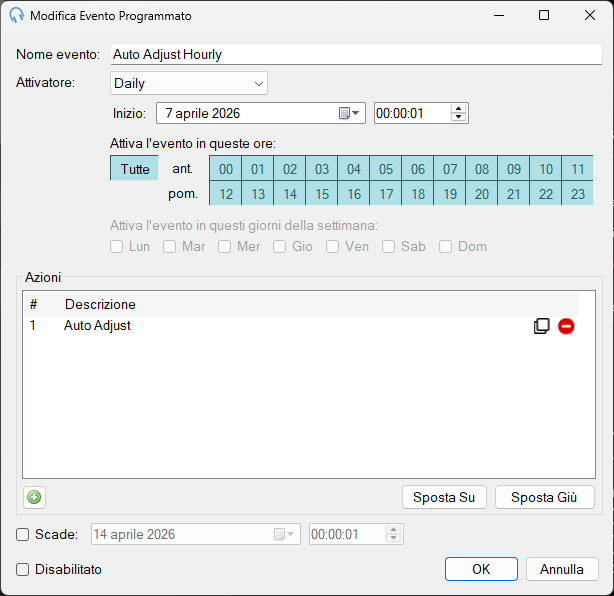Toggle hour 03 in the hour grid
This screenshot has width=614, height=596.
[322, 168]
